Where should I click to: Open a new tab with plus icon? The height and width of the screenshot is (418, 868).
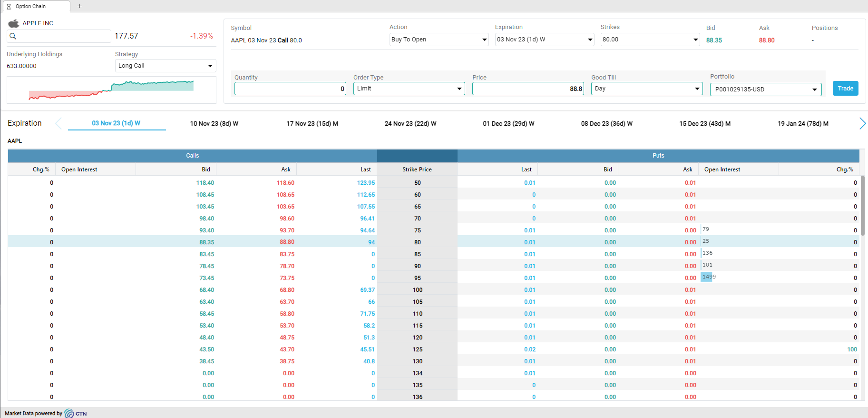click(79, 6)
